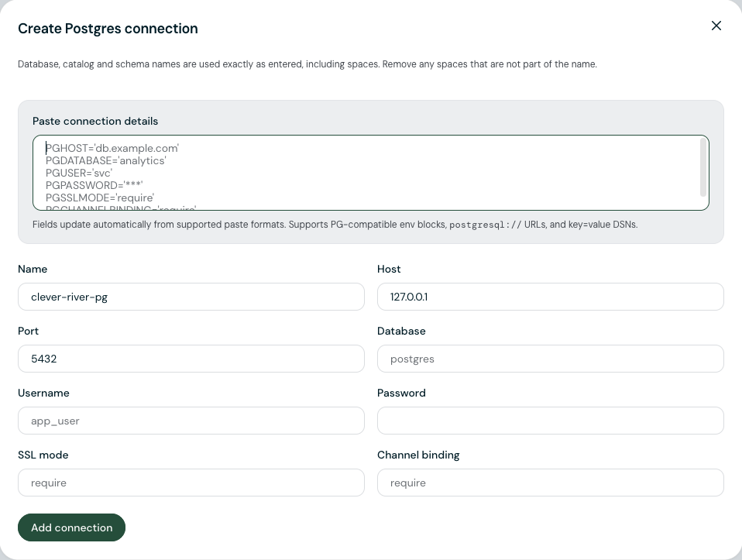Click the 'Port' label

click(29, 331)
